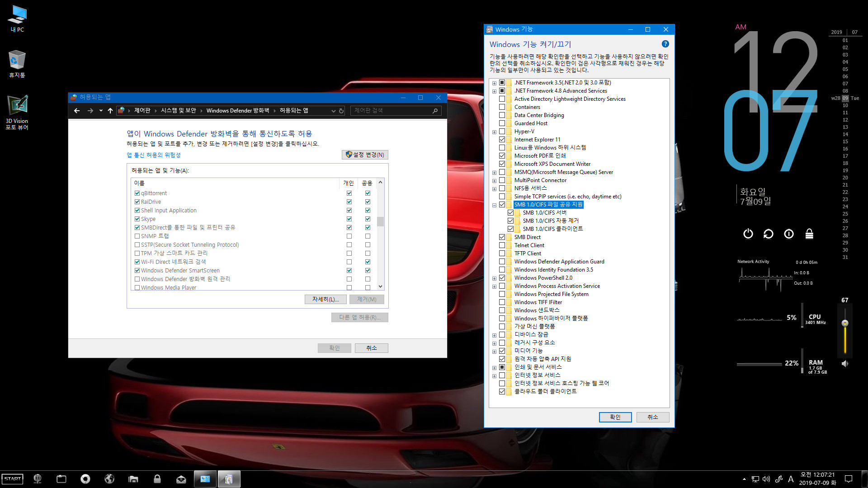Go back in the Allowed apps window

click(77, 111)
